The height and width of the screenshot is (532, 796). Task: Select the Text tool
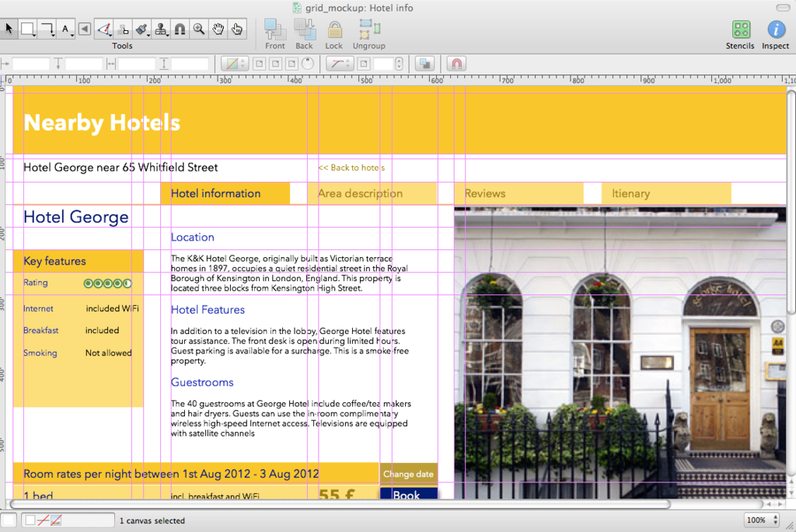pos(65,29)
